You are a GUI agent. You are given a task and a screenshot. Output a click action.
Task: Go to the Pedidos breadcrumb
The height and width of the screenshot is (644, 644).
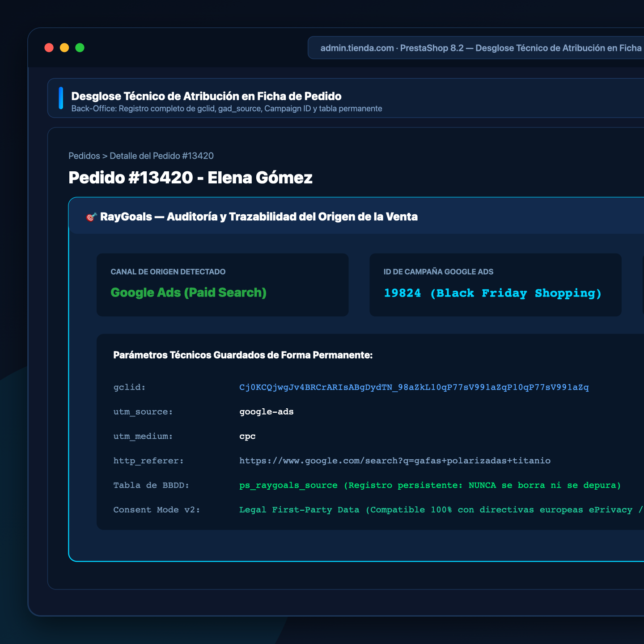tap(84, 156)
